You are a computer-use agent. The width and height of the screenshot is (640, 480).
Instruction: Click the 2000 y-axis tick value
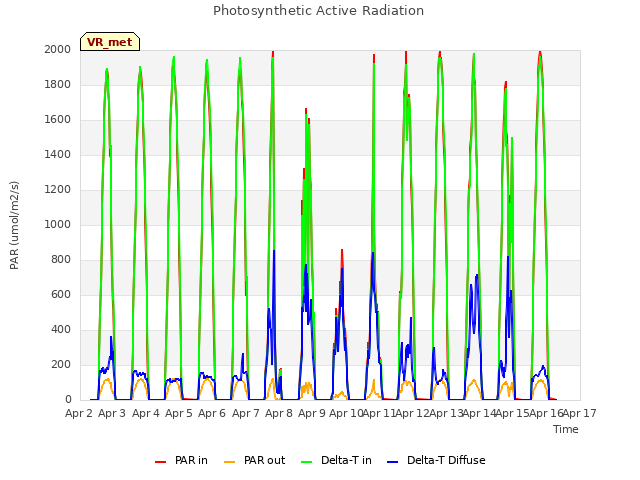point(58,49)
